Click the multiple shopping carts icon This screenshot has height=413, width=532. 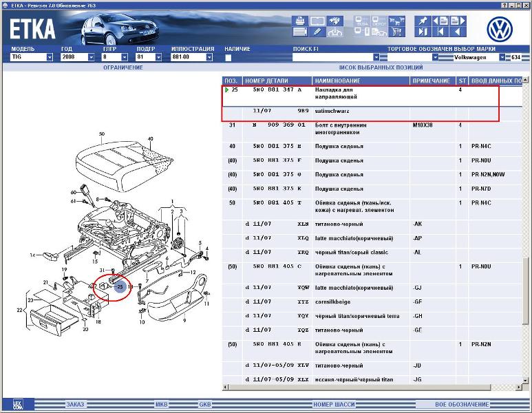pyautogui.click(x=396, y=21)
